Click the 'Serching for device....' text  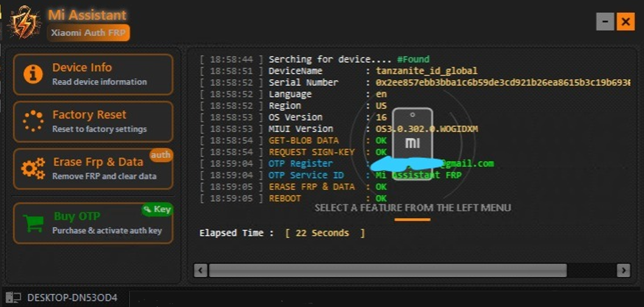(x=331, y=60)
